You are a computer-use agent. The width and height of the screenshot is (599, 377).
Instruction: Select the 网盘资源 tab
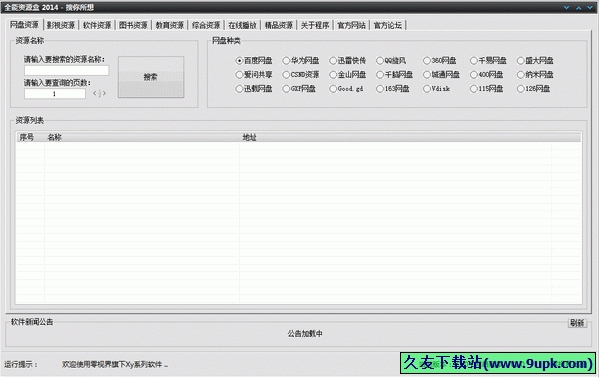24,24
